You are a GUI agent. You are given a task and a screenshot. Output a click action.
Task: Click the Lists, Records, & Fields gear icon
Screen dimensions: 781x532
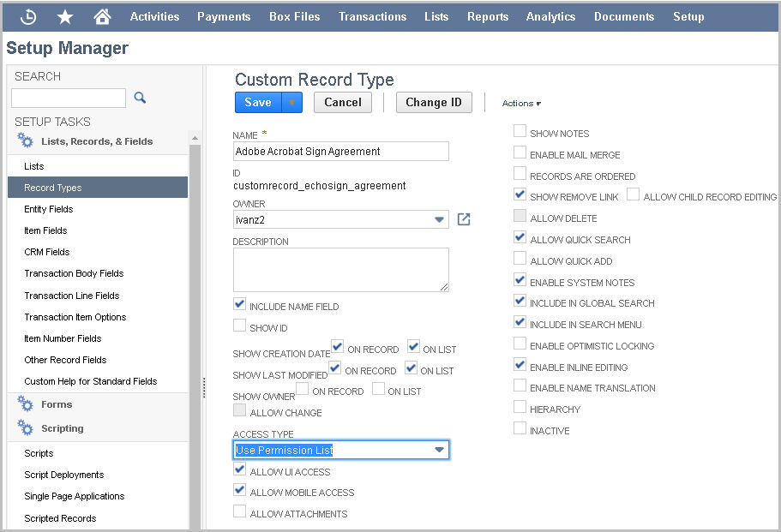[25, 140]
